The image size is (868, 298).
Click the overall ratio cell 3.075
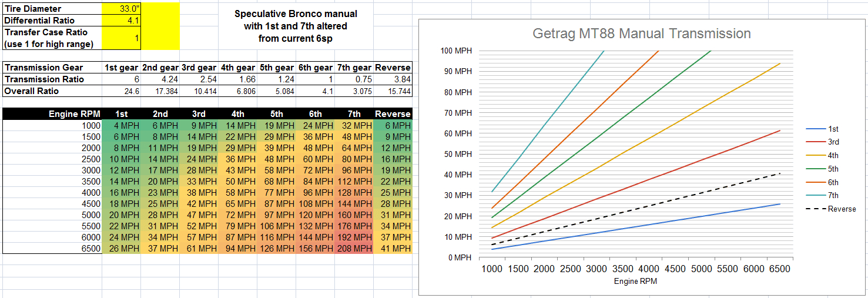354,91
